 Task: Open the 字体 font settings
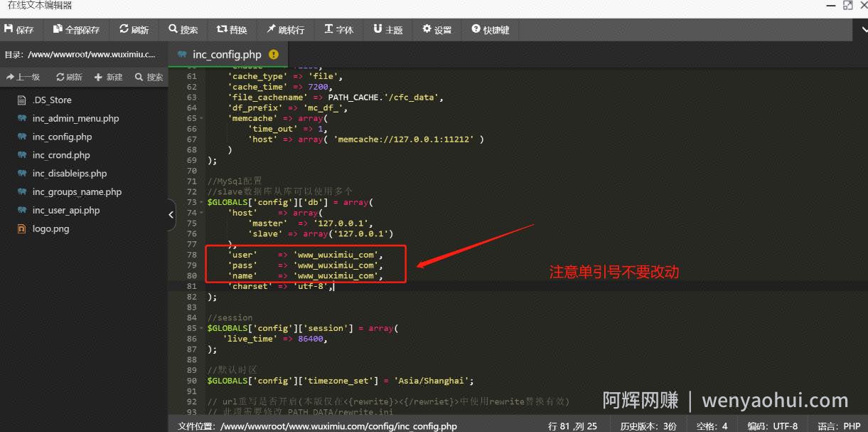(x=339, y=30)
